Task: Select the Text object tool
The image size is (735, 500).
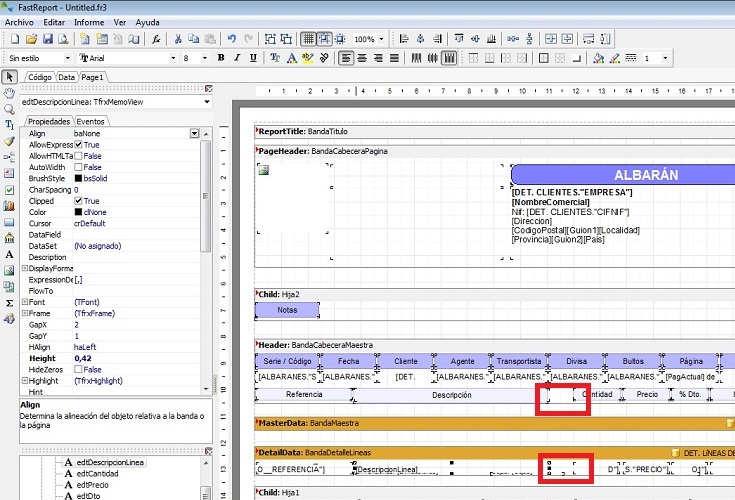Action: click(x=10, y=125)
